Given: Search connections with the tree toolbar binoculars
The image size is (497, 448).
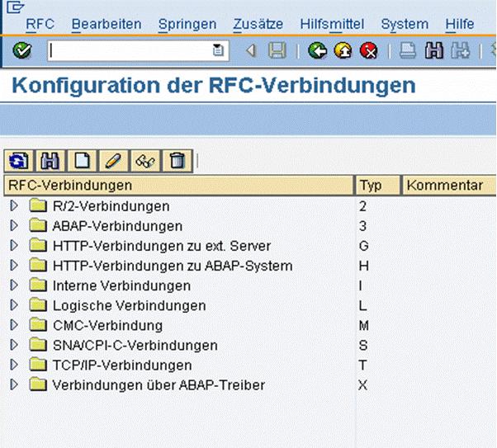Looking at the screenshot, I should pyautogui.click(x=50, y=161).
